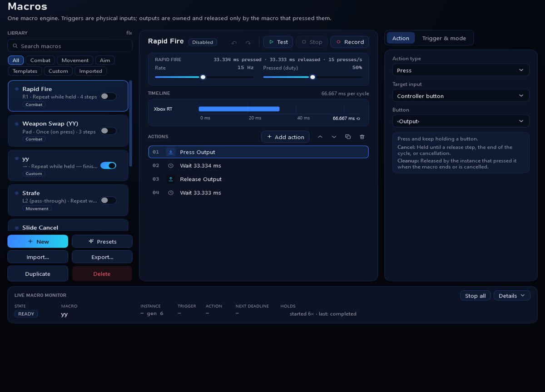
Task: Click the Export... button
Action: [x=102, y=257]
